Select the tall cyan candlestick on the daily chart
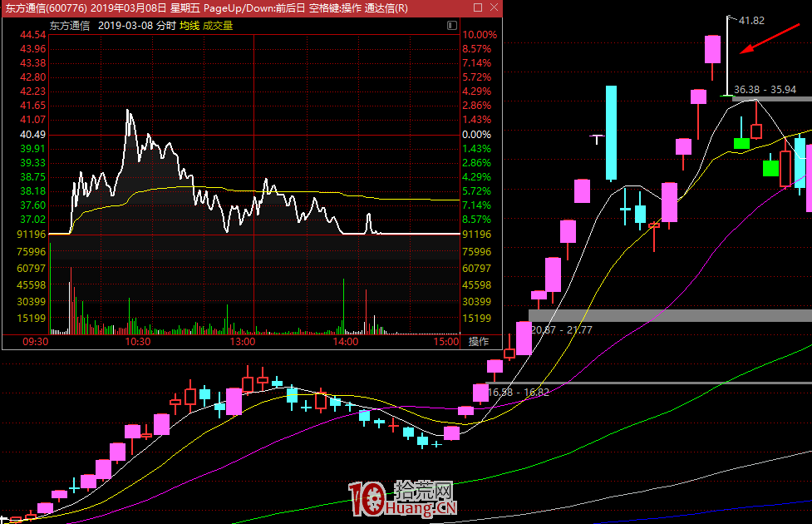812x524 pixels. point(611,132)
